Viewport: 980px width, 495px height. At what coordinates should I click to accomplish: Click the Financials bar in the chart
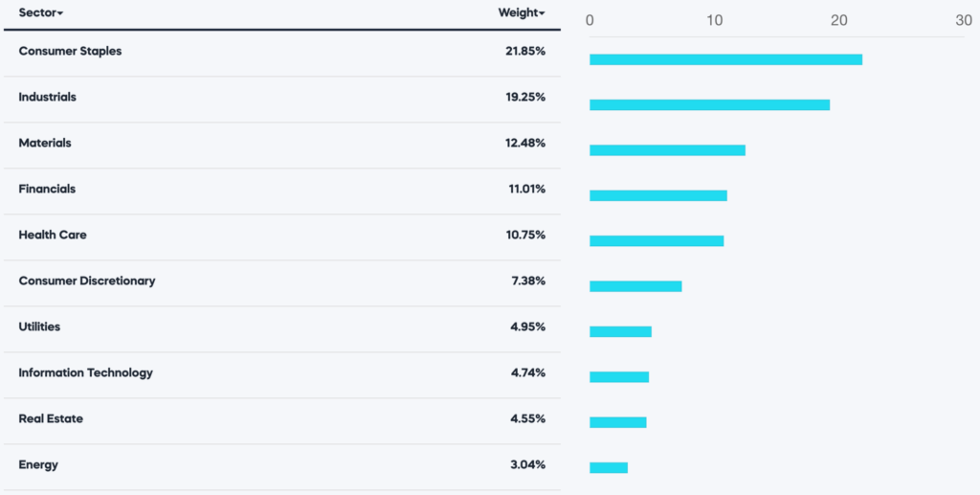click(658, 195)
